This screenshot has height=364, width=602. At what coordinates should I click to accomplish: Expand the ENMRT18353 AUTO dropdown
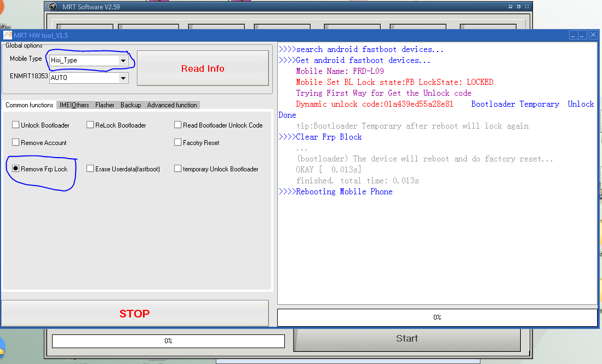click(123, 78)
